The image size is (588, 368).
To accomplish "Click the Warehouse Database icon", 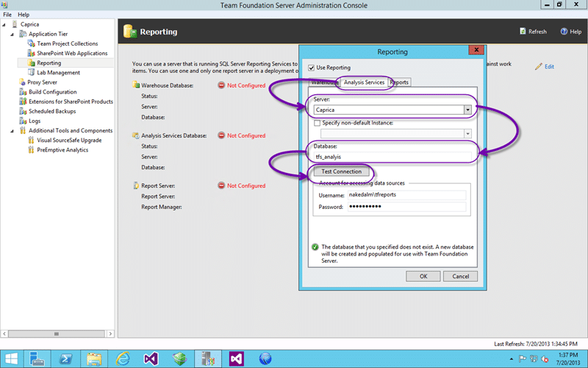I will pyautogui.click(x=136, y=85).
